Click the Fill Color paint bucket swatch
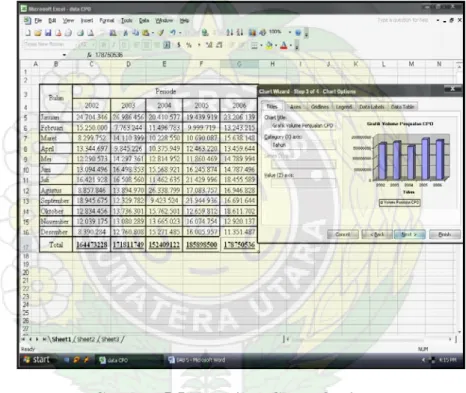The height and width of the screenshot is (393, 466). (x=269, y=45)
